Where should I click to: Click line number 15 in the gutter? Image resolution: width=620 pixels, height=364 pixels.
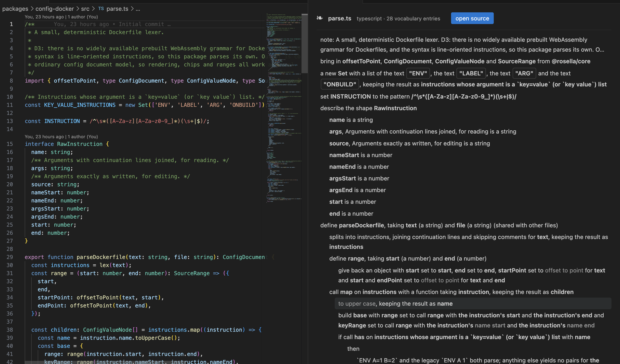10,144
